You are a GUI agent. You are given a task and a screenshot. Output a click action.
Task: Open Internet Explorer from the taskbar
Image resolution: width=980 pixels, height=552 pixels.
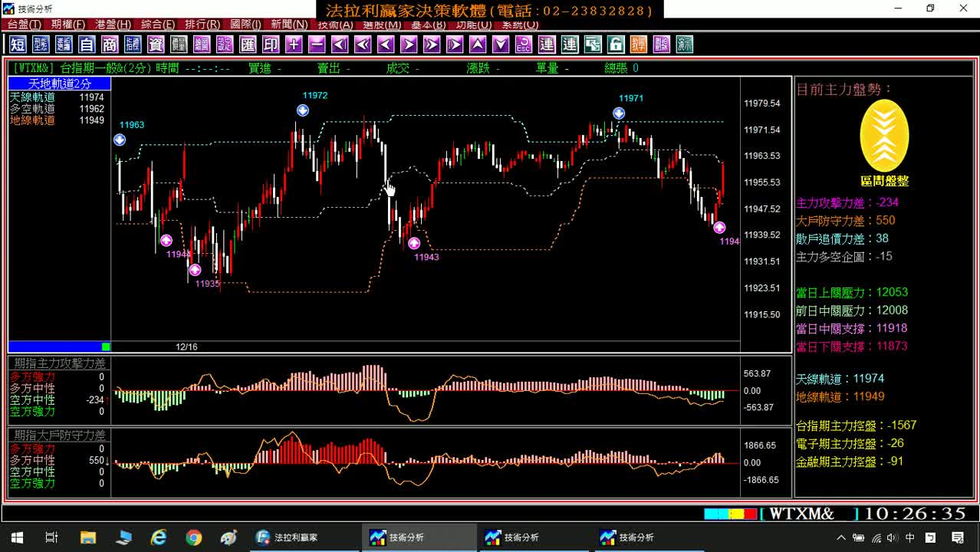point(158,537)
